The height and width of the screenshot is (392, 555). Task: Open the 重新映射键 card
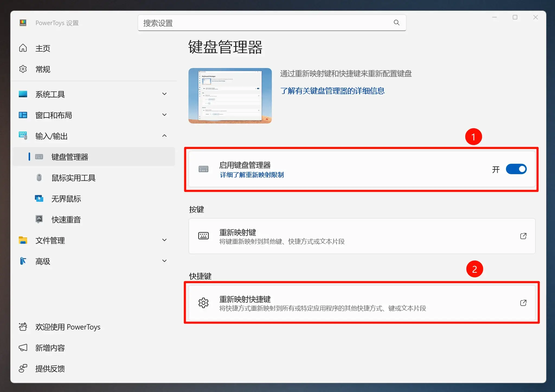362,236
